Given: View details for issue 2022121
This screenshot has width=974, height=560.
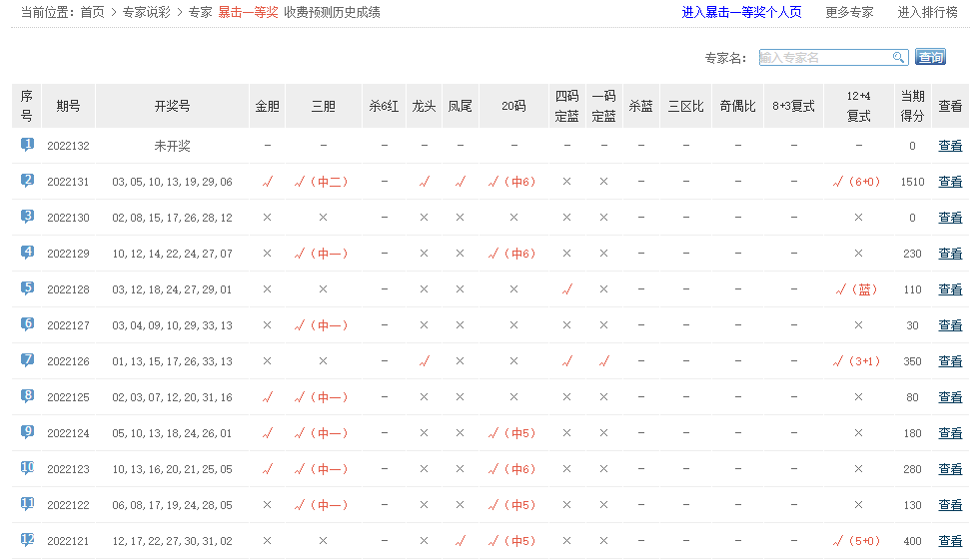Looking at the screenshot, I should [x=950, y=541].
